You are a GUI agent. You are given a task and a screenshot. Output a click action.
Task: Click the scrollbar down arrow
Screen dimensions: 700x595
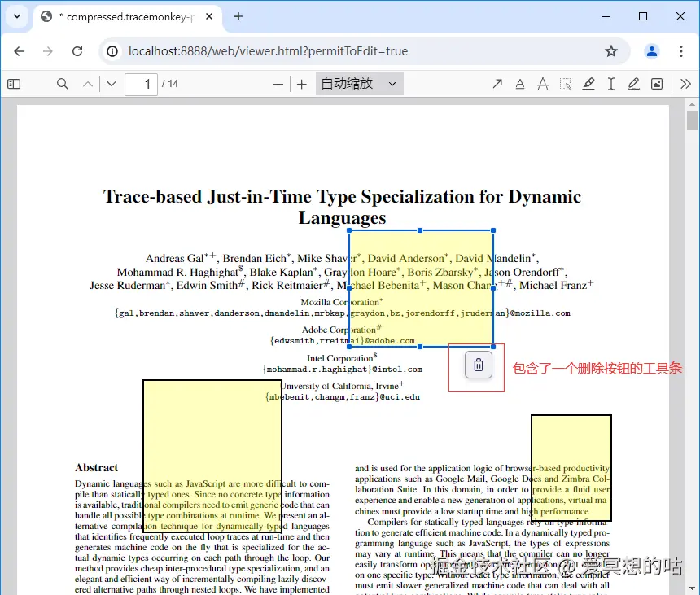692,588
